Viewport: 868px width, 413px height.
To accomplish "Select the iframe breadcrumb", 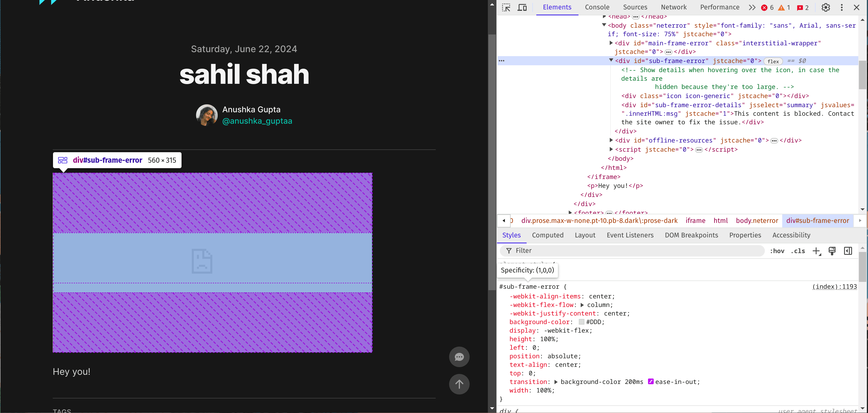I will coord(695,221).
